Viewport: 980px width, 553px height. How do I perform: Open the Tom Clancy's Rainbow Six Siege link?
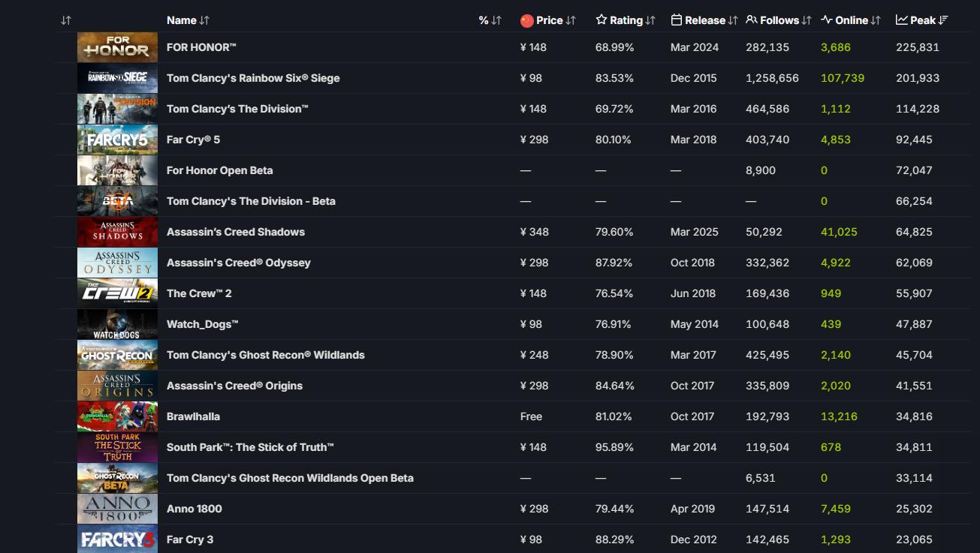(x=253, y=78)
